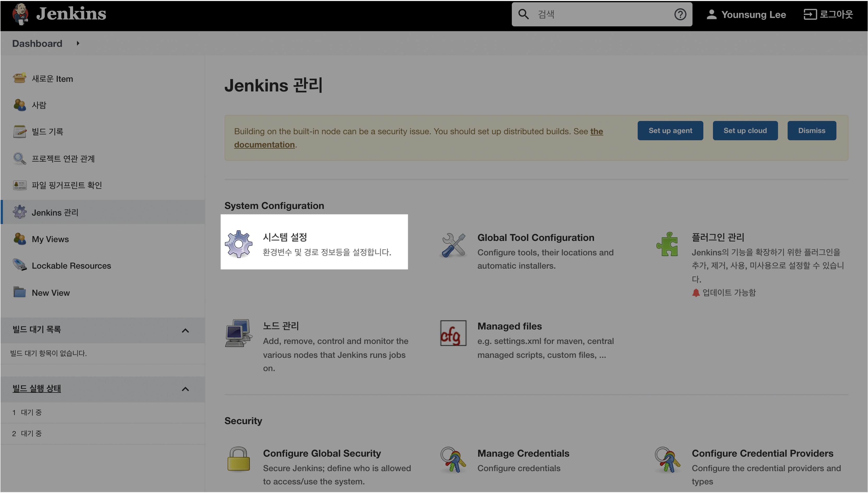Open 노드 관리 computer icon

click(x=238, y=333)
